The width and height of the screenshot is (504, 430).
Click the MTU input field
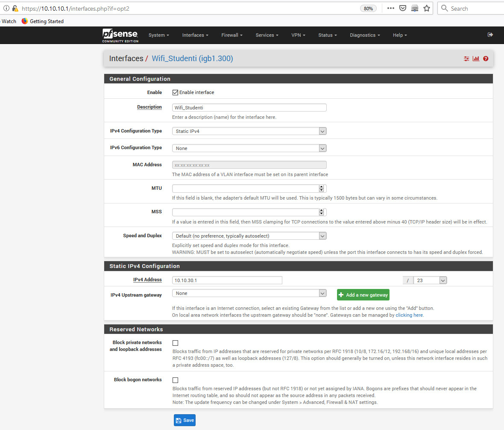(x=249, y=188)
